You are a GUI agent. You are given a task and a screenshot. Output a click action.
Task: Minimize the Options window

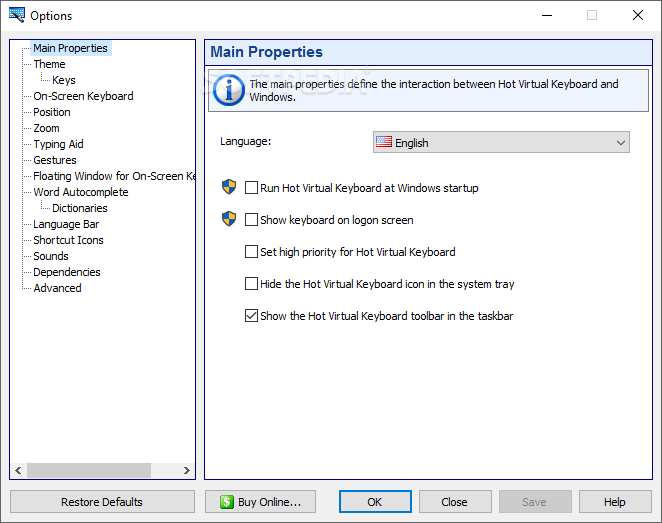point(547,16)
